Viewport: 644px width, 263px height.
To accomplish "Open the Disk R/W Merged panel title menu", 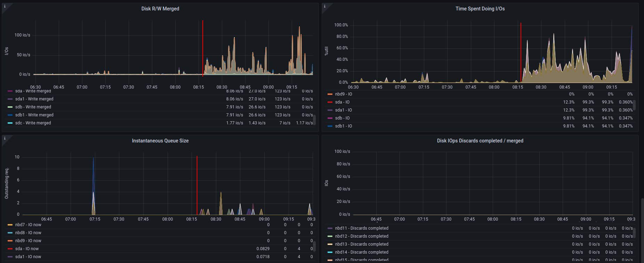I will [160, 9].
